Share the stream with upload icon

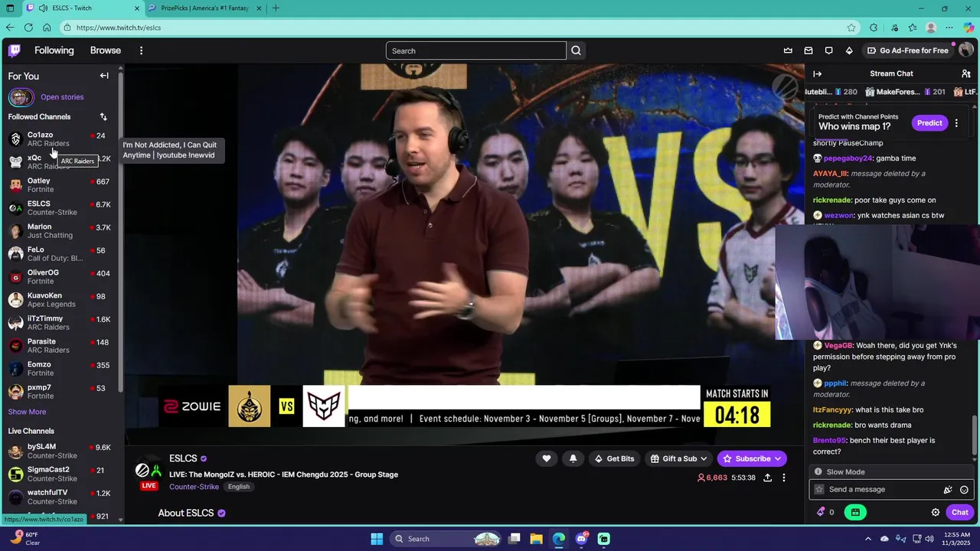[x=767, y=478]
